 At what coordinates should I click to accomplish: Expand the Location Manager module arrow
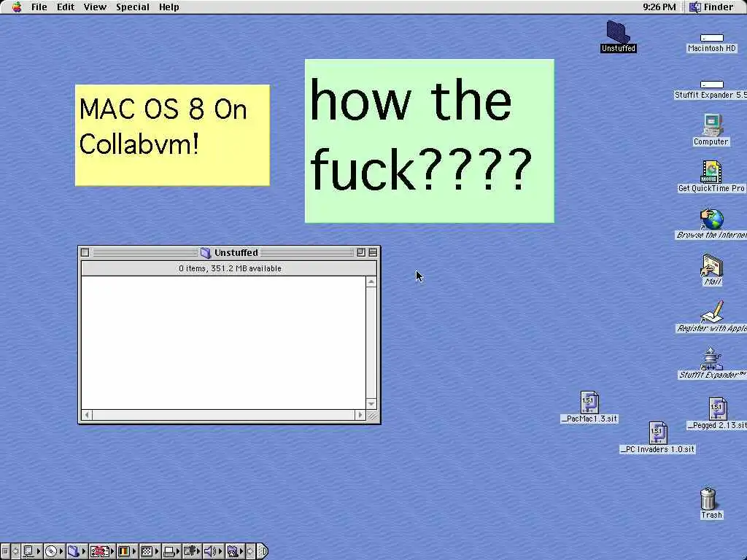click(x=112, y=551)
